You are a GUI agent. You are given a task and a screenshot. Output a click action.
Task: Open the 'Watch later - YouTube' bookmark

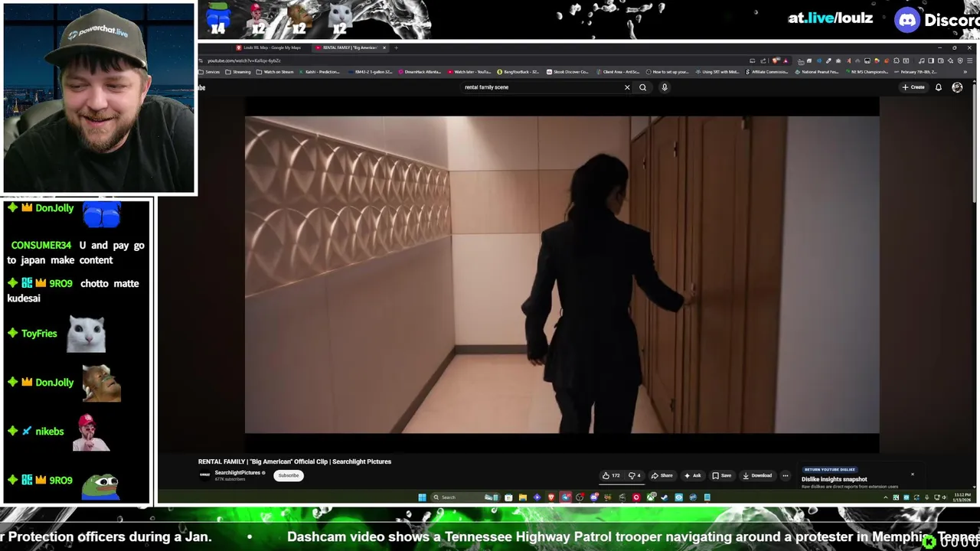coord(470,72)
